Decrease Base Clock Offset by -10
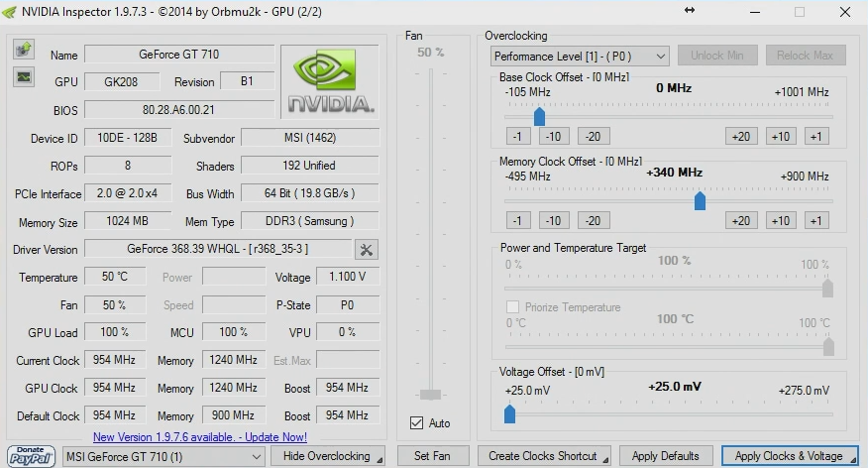Viewport: 868px width, 468px height. click(x=554, y=136)
